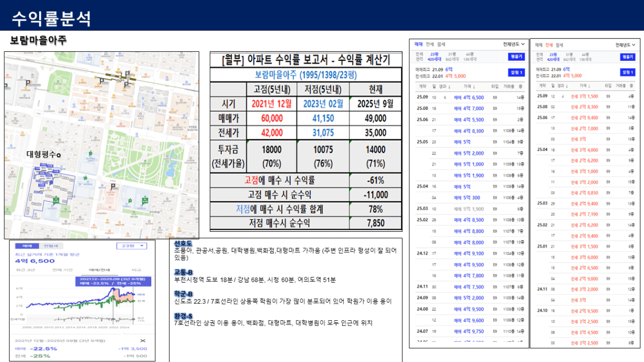Click the 교통-B heading in the notes box
This screenshot has width=644, height=362.
183,272
